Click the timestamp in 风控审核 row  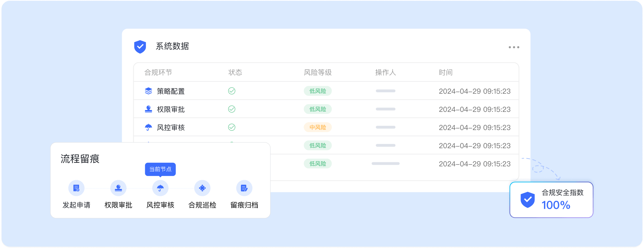(475, 127)
